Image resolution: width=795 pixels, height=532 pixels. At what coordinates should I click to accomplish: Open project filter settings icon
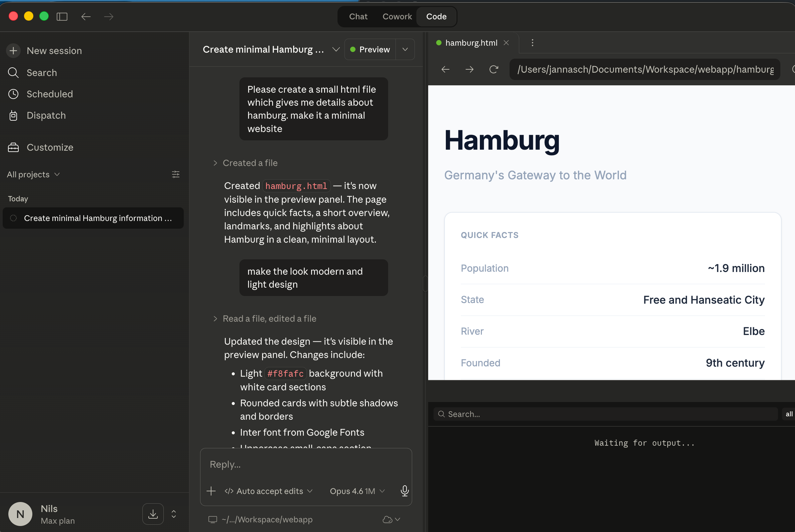point(175,174)
